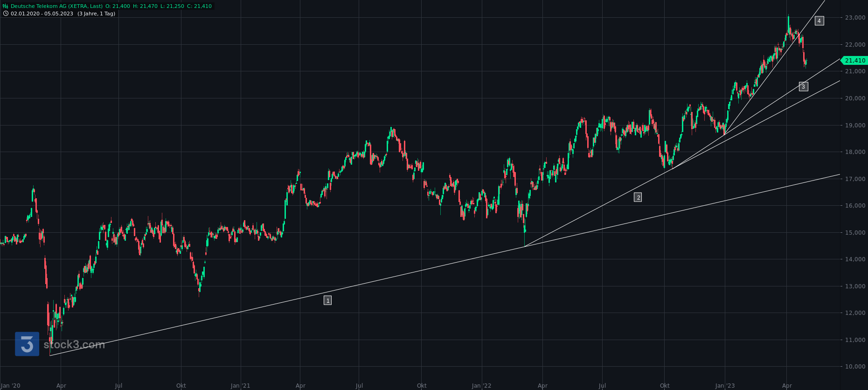Click the green current price tag 21,410
This screenshot has width=868, height=390.
coord(854,60)
